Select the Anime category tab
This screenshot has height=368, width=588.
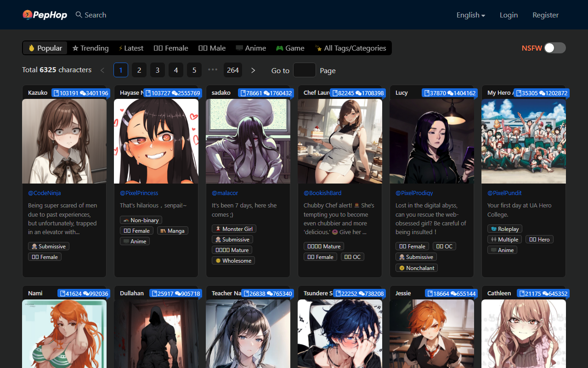tap(251, 48)
